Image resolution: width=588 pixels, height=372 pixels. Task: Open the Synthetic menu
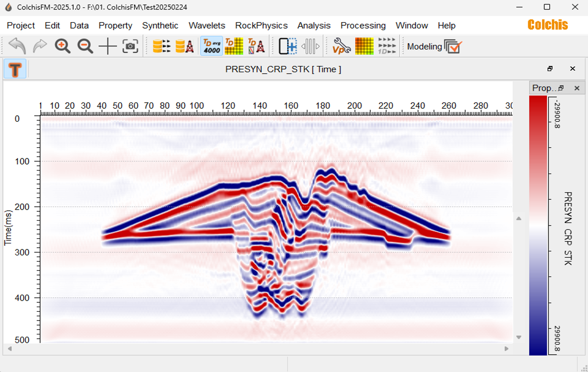[160, 25]
